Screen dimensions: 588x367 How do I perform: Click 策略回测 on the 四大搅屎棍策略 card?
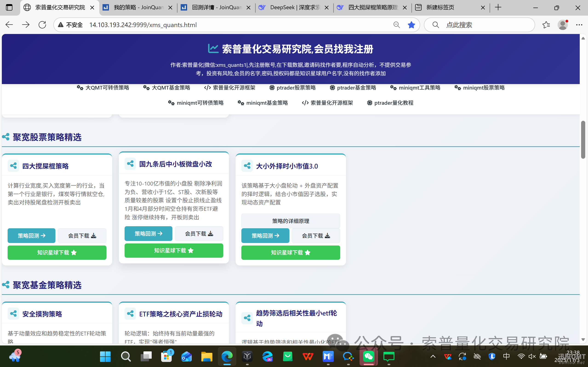[31, 235]
